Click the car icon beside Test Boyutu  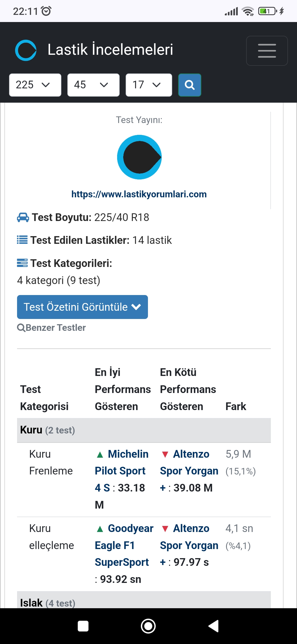23,217
